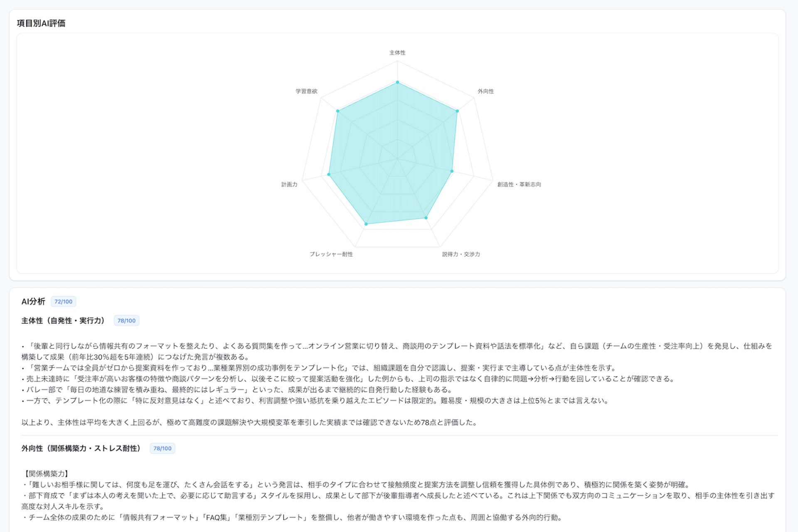Click the 主体性 data point on radar chart
798x532 pixels.
tap(397, 82)
